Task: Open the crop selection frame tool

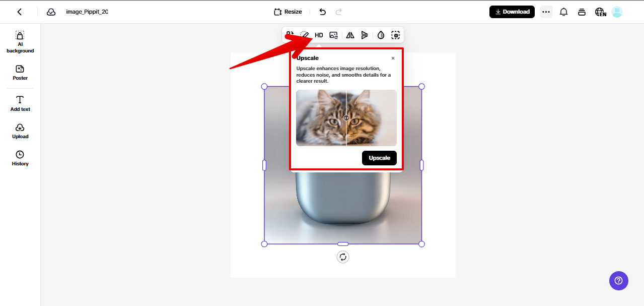Action: pos(396,35)
